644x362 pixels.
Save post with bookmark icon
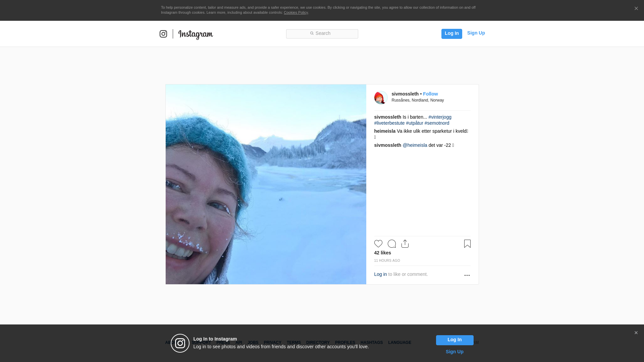tap(467, 244)
